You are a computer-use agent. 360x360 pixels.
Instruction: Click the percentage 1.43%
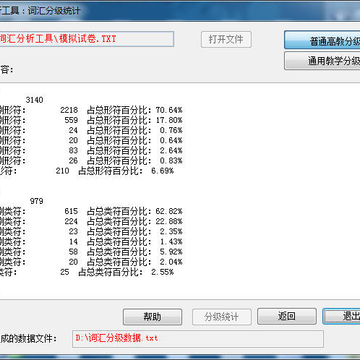[171, 242]
